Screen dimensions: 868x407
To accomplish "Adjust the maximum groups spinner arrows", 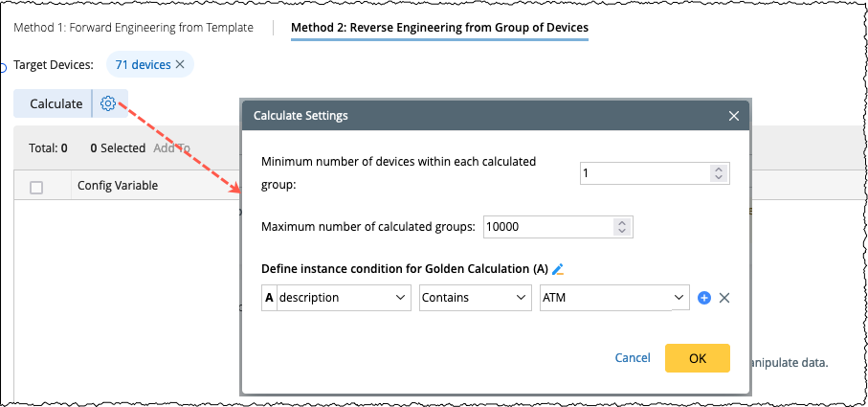I will pos(622,227).
